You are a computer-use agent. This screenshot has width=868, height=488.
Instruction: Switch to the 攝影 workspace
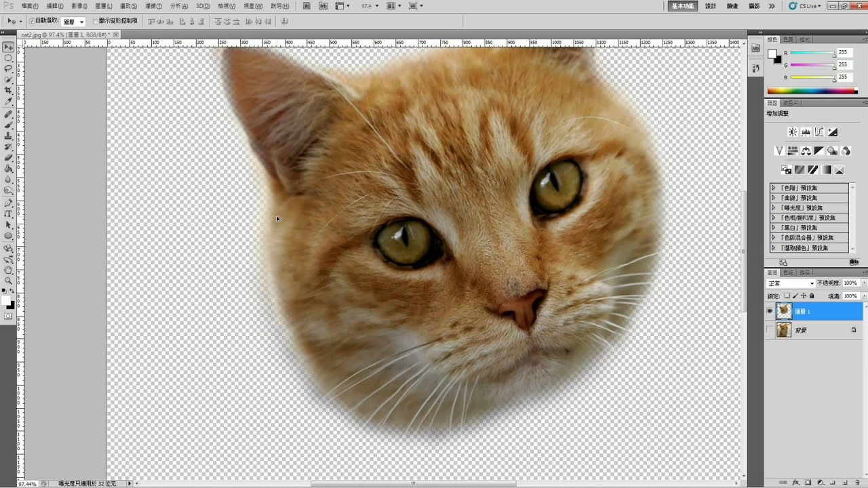point(754,6)
